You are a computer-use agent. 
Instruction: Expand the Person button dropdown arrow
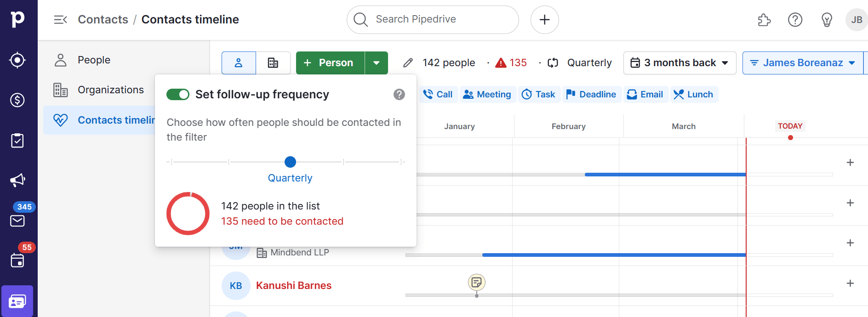pos(377,63)
